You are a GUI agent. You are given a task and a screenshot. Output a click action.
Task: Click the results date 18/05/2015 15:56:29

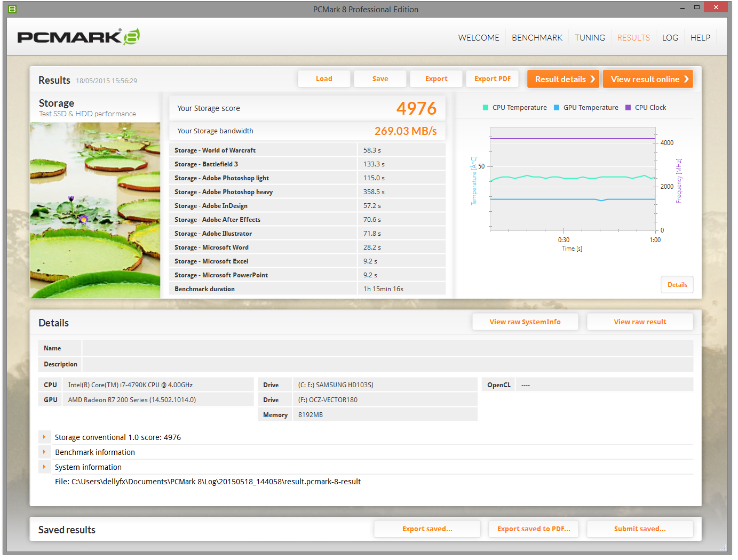pyautogui.click(x=106, y=81)
